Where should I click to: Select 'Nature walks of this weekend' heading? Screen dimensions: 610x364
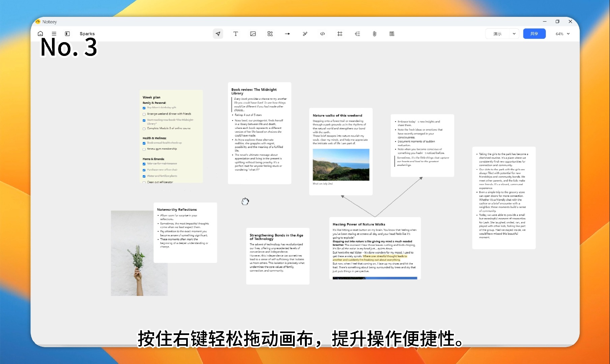click(337, 115)
